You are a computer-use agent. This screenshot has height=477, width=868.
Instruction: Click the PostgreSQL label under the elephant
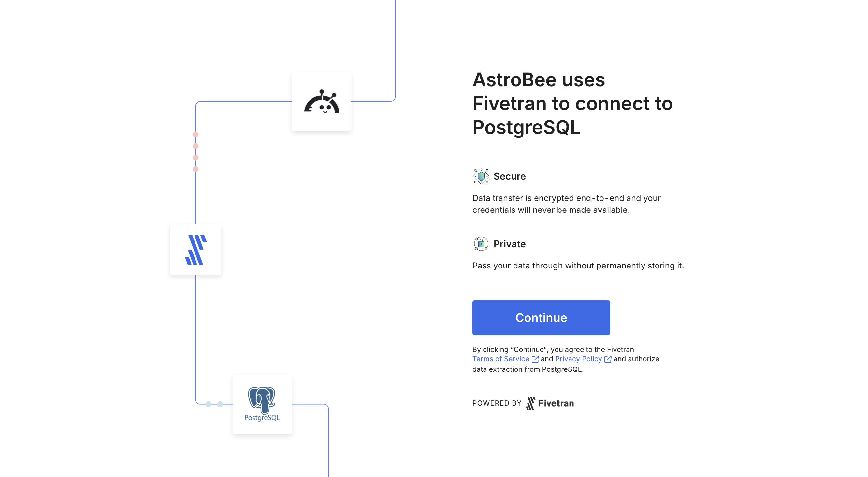tap(262, 418)
